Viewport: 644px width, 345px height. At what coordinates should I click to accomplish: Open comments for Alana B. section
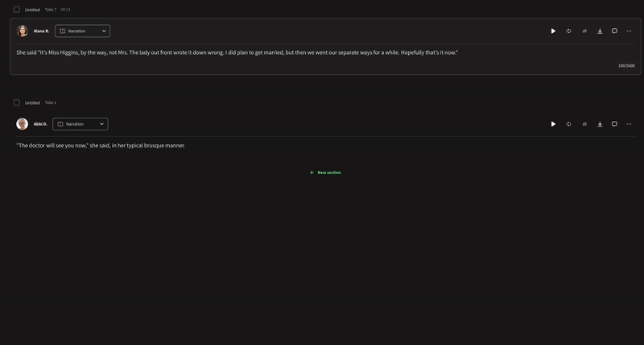(x=614, y=31)
